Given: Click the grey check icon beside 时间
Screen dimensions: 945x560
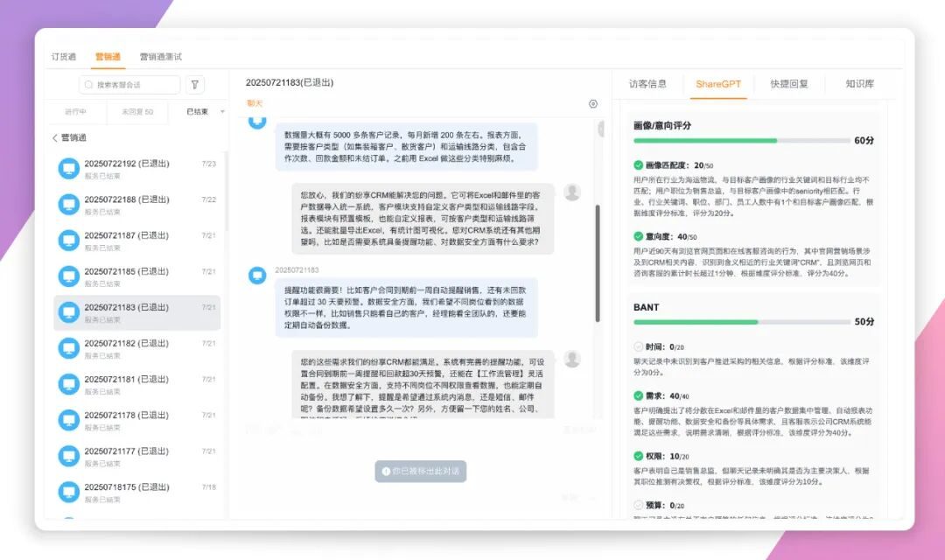Looking at the screenshot, I should click(638, 346).
